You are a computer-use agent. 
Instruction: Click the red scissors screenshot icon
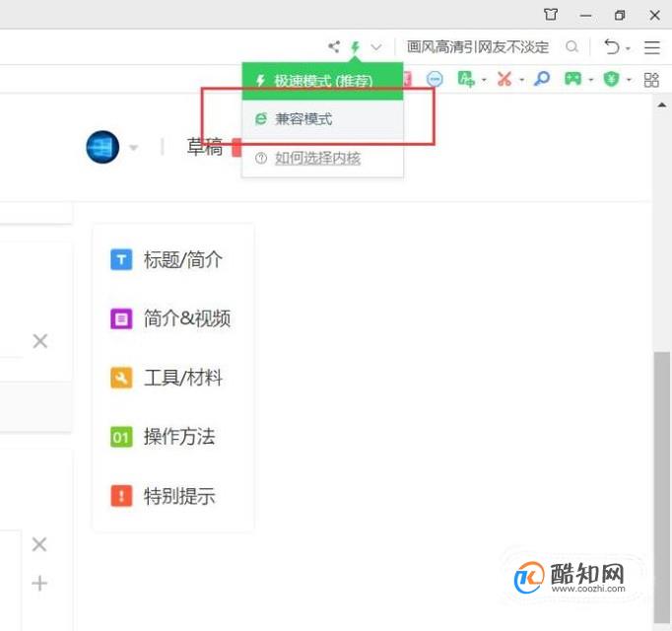click(504, 79)
